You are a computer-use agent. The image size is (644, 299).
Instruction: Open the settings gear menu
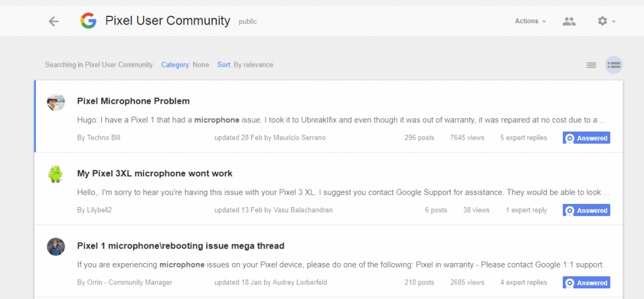tap(606, 21)
